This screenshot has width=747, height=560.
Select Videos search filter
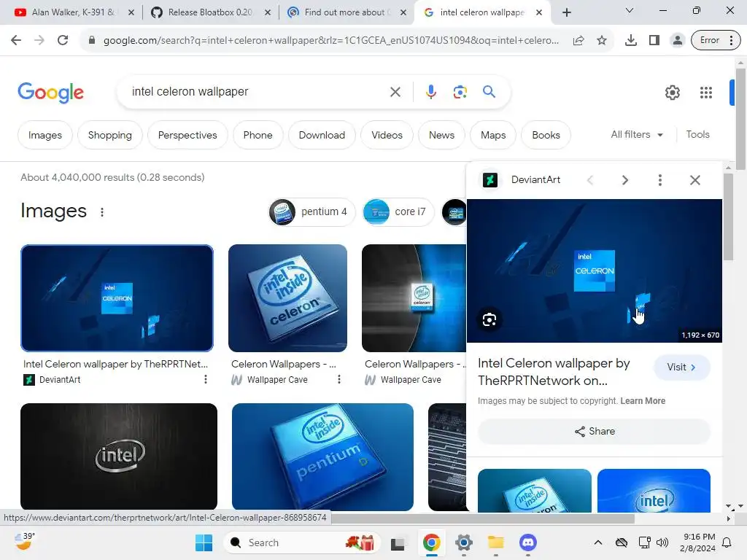point(387,135)
